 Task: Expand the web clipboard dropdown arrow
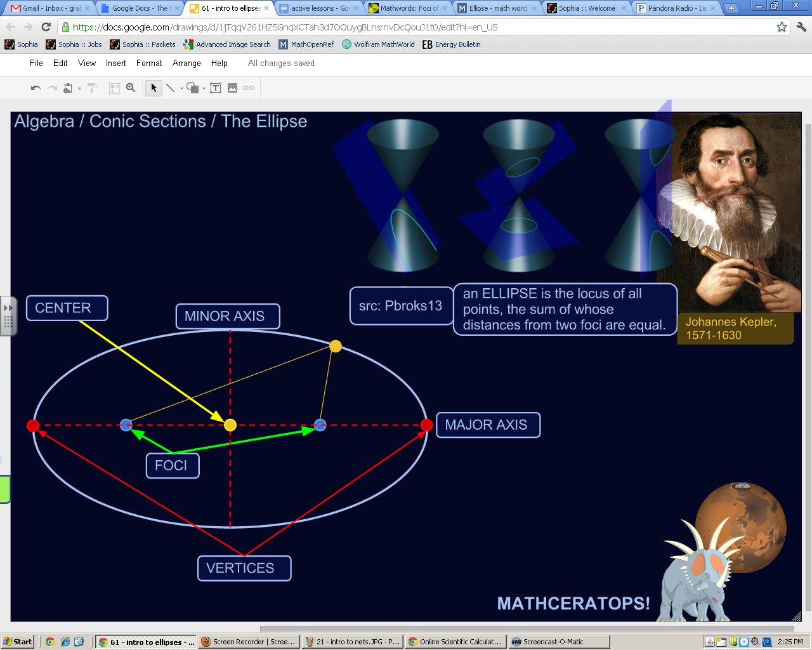click(x=79, y=88)
